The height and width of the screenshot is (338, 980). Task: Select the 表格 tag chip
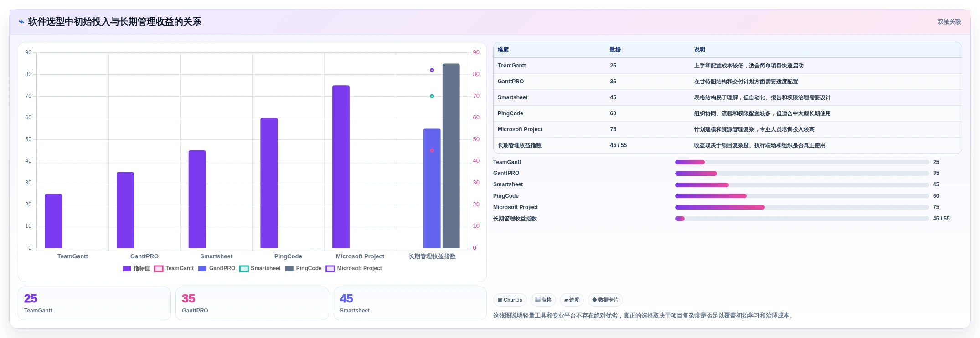pos(543,300)
